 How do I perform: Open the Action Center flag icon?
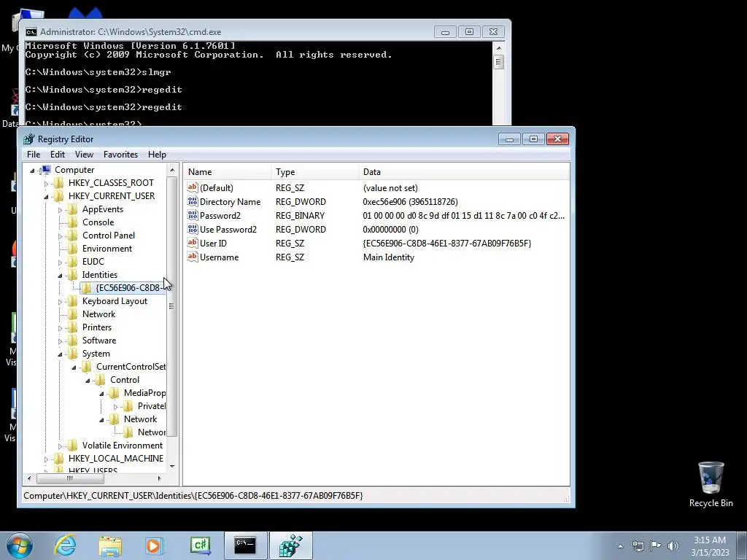[656, 546]
